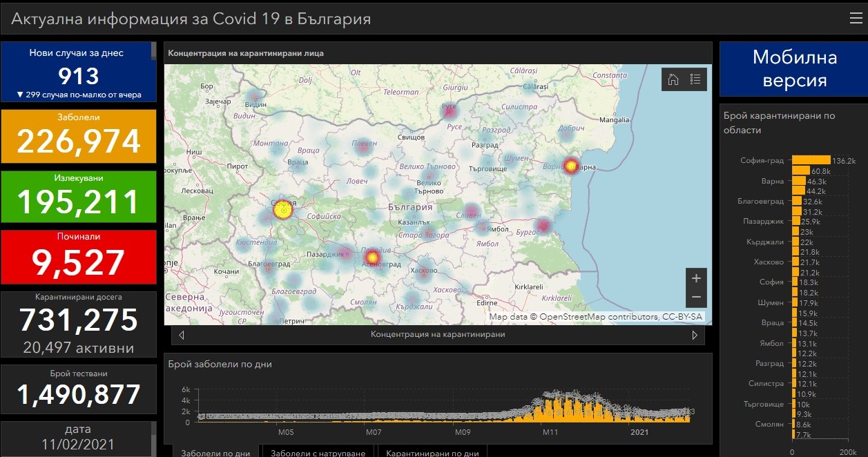Switch to Заболели по дни tab
868x457 pixels.
coord(215,452)
